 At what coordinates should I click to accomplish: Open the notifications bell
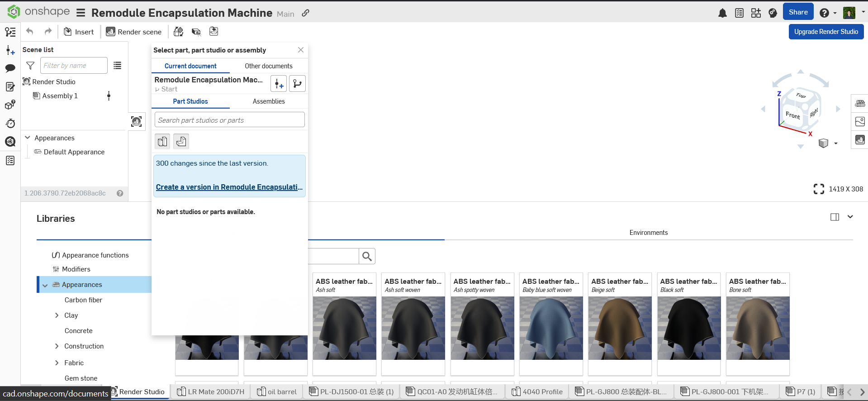tap(722, 13)
